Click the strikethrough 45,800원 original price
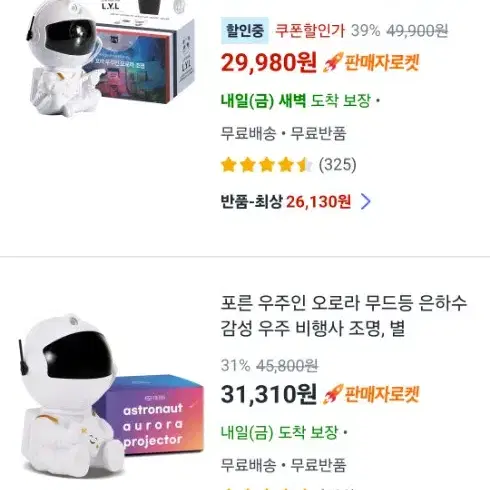The width and height of the screenshot is (490, 490). (x=287, y=366)
